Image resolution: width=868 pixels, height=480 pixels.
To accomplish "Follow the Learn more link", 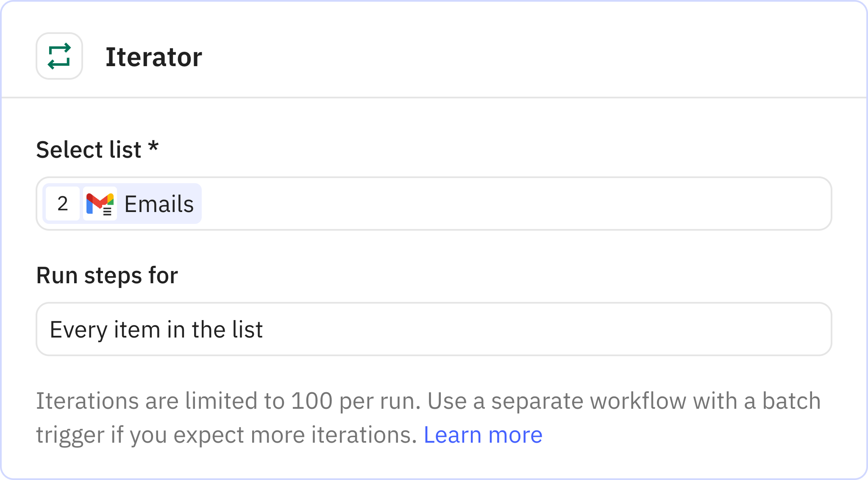I will point(483,435).
